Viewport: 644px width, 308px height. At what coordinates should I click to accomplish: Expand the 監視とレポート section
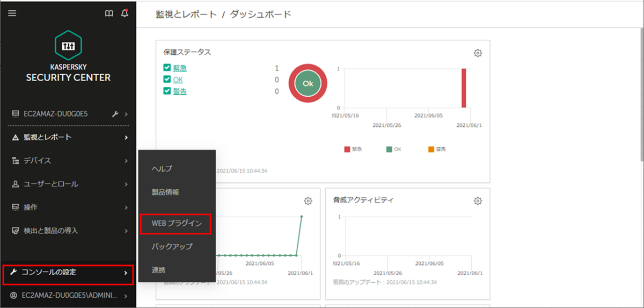(126, 138)
